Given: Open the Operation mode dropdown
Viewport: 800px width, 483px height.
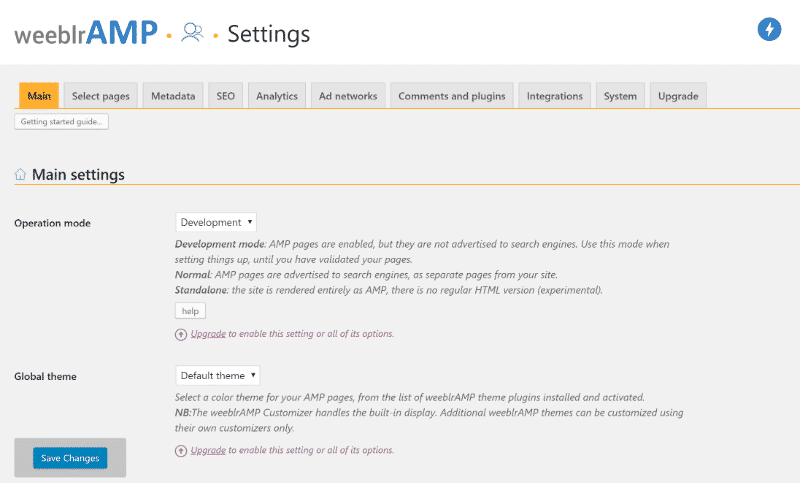Looking at the screenshot, I should pyautogui.click(x=216, y=222).
